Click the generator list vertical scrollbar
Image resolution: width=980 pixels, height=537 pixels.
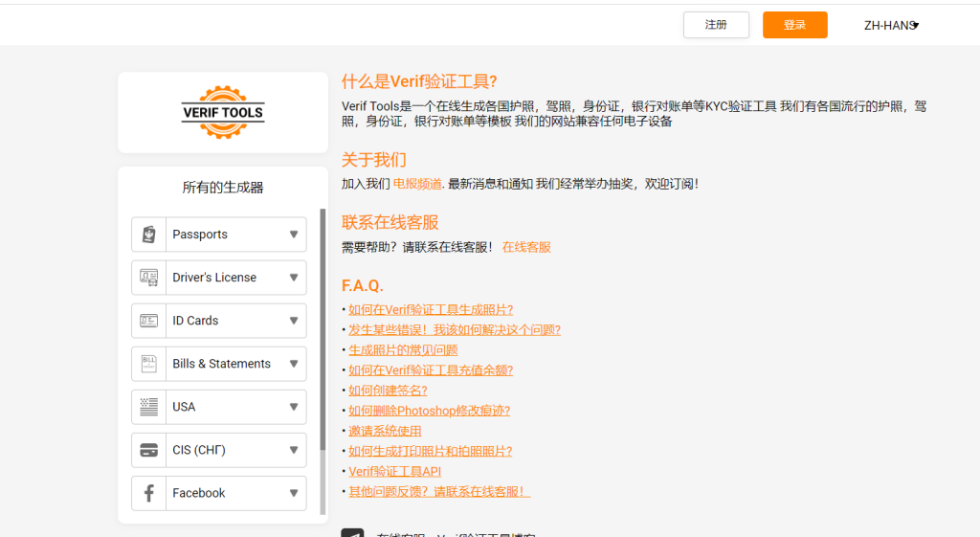pyautogui.click(x=323, y=329)
